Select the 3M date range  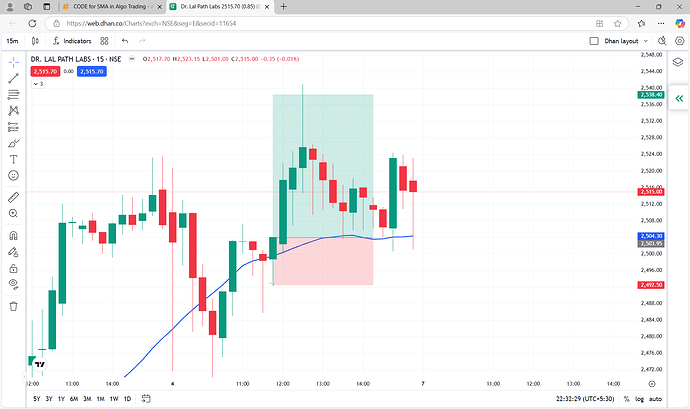click(x=87, y=399)
